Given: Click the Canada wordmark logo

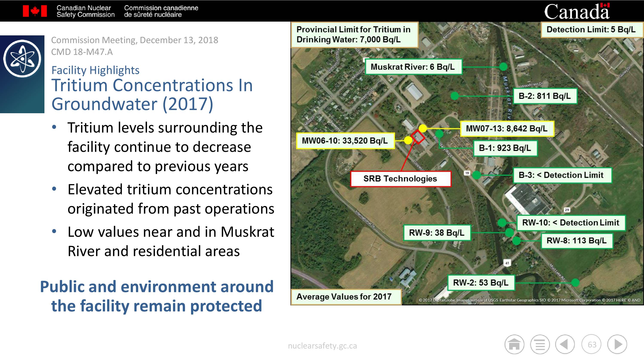Looking at the screenshot, I should point(577,11).
